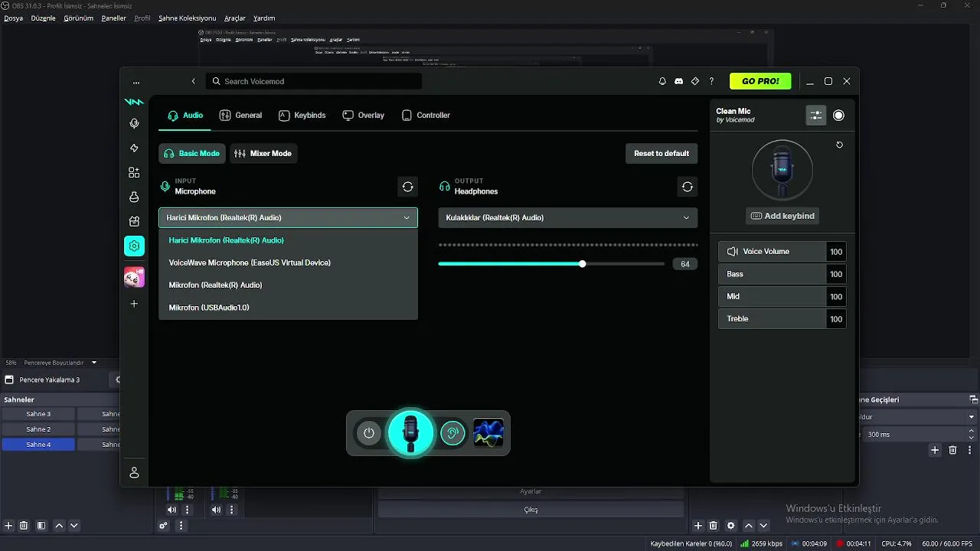Viewport: 980px width, 551px height.
Task: Click the diamond icon in Voicemod header
Action: click(x=695, y=81)
